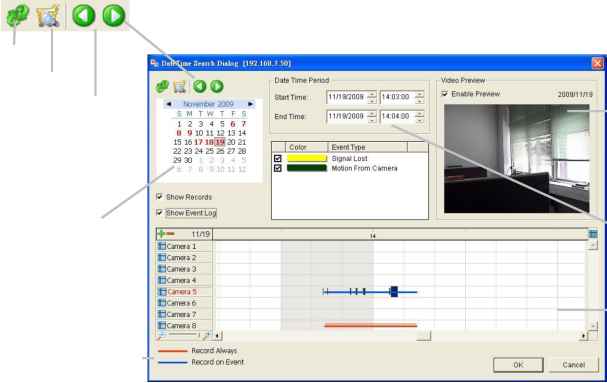The width and height of the screenshot is (607, 383).
Task: Click the OK button
Action: (x=518, y=365)
